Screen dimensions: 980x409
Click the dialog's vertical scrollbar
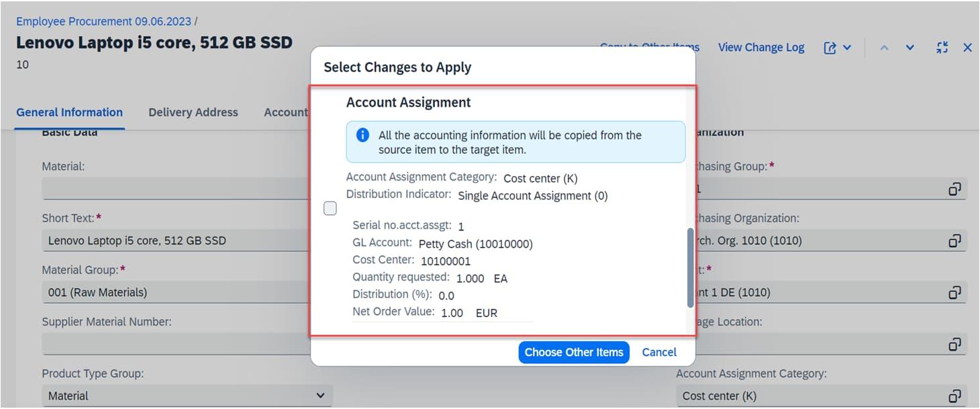coord(691,267)
